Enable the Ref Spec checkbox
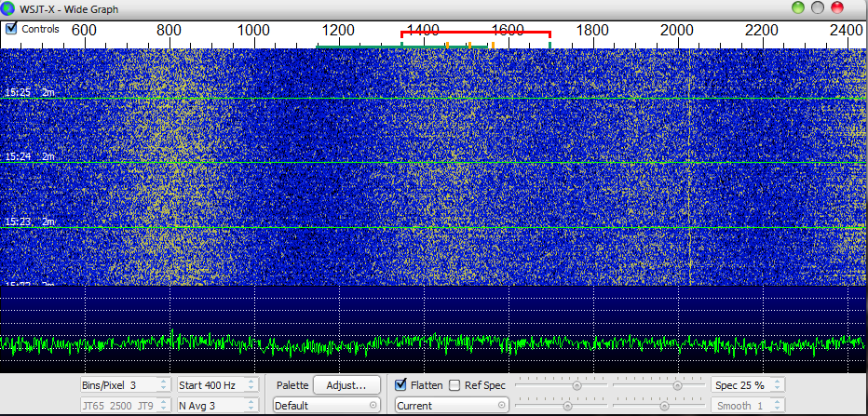868x416 pixels. click(455, 385)
